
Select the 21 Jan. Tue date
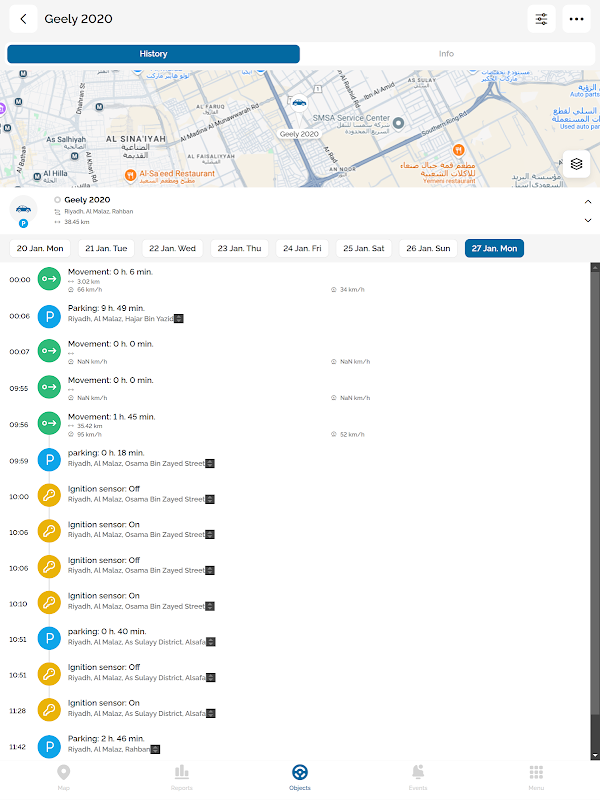point(106,248)
